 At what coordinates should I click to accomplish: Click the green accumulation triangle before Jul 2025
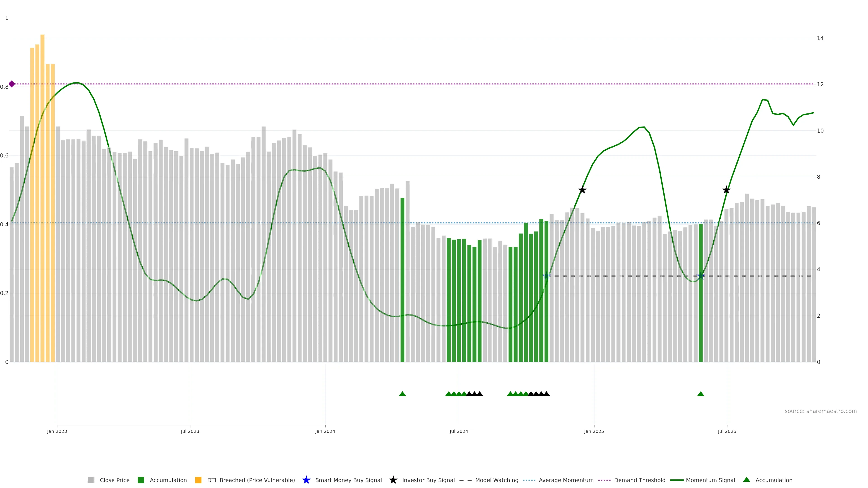(x=701, y=394)
